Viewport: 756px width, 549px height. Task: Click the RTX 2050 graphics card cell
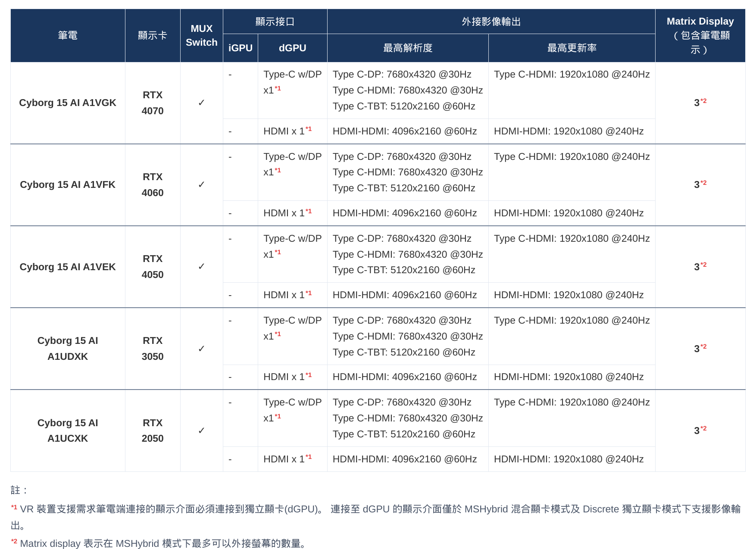point(153,430)
